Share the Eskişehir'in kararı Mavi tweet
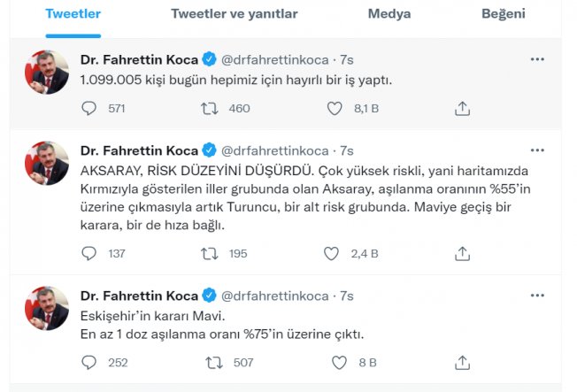 coord(462,363)
